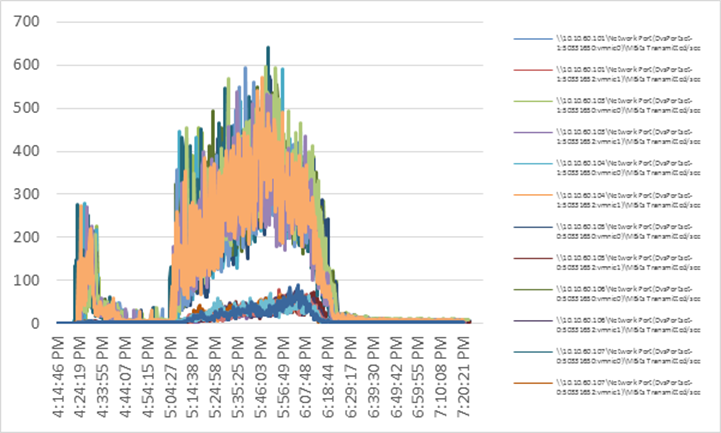Select the 700 value on the vertical axis

[26, 22]
